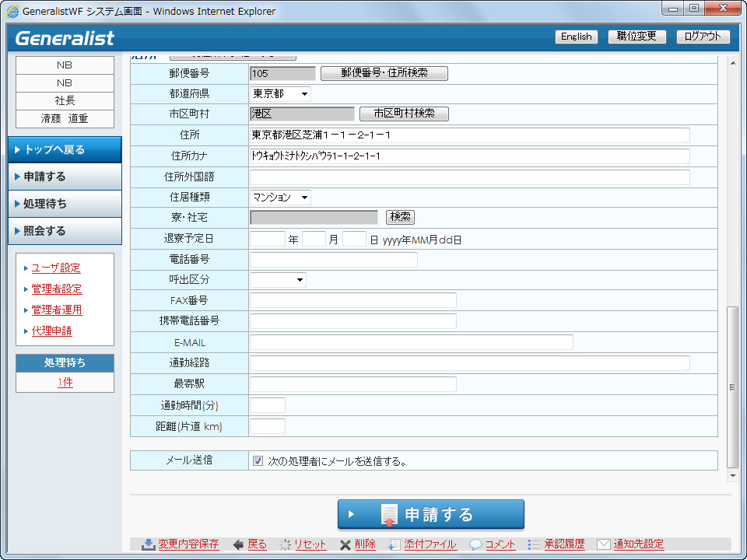The height and width of the screenshot is (560, 747).
Task: Click the English language button
Action: tap(577, 37)
